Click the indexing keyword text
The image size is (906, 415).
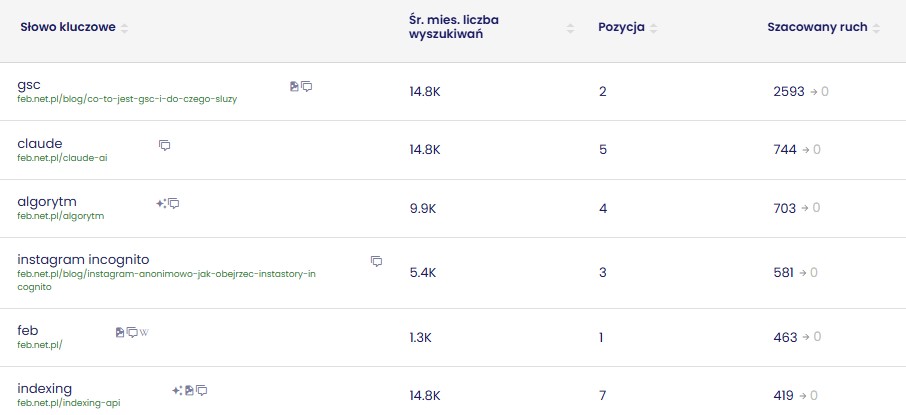[45, 388]
